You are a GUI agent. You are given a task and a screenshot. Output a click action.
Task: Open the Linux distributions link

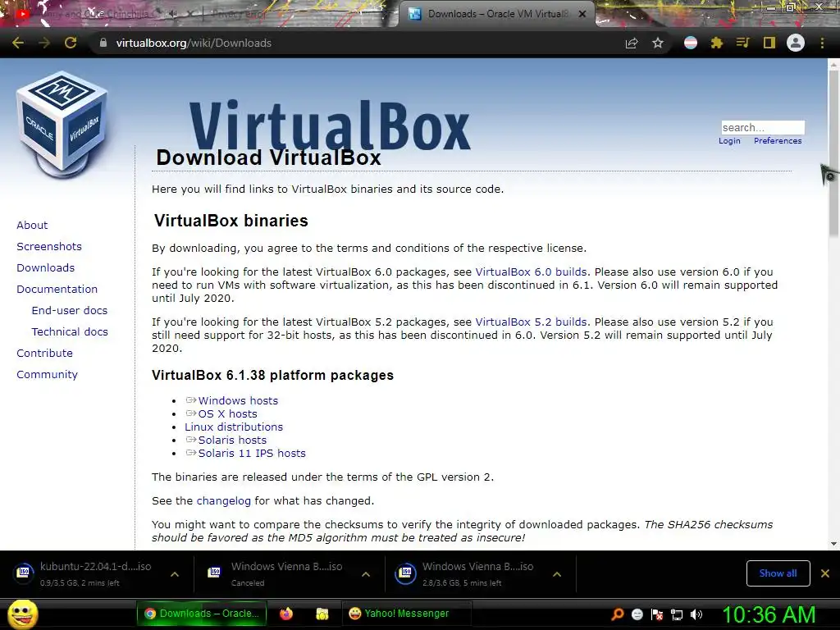(234, 427)
